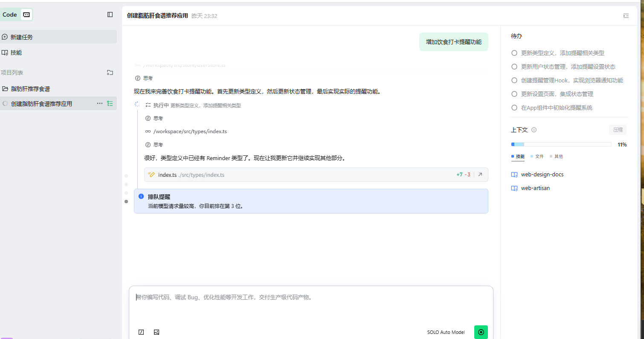
Task: Click the chat mode icon beside Code
Action: (x=26, y=15)
